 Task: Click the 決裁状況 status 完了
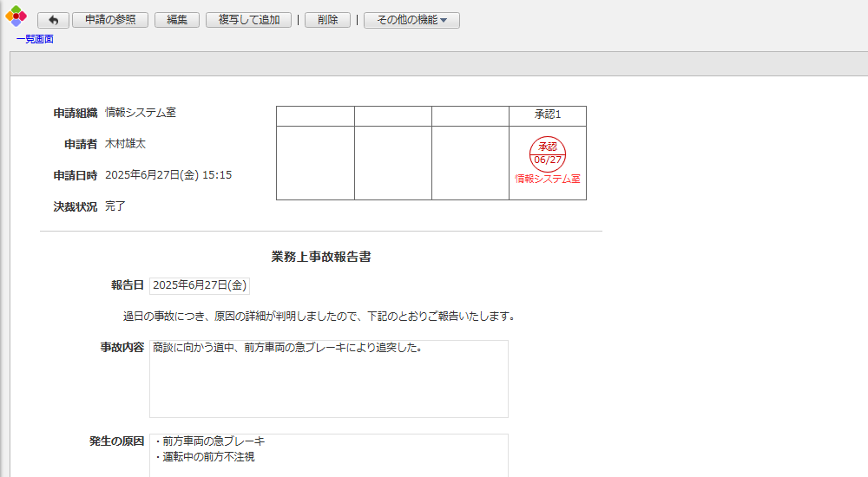pyautogui.click(x=115, y=206)
